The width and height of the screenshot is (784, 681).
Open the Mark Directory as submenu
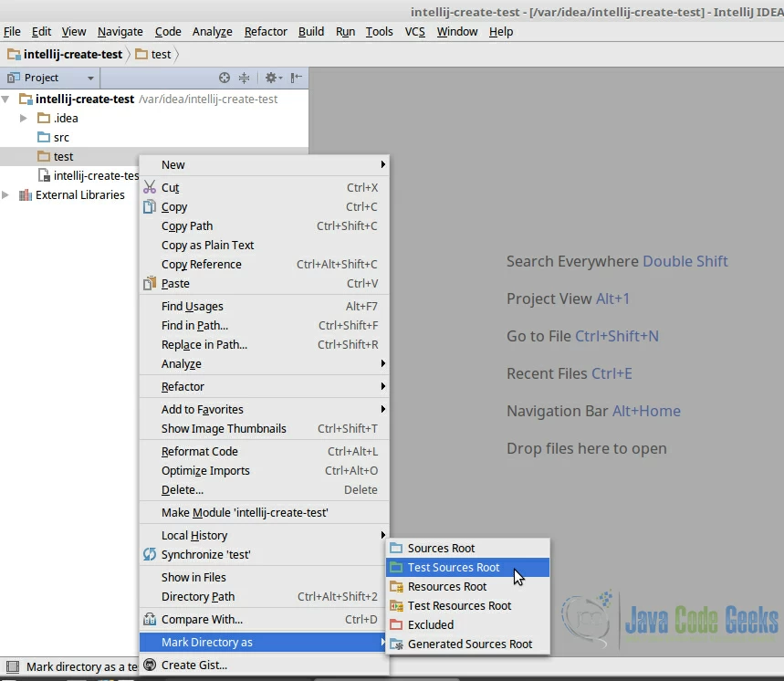coord(264,642)
